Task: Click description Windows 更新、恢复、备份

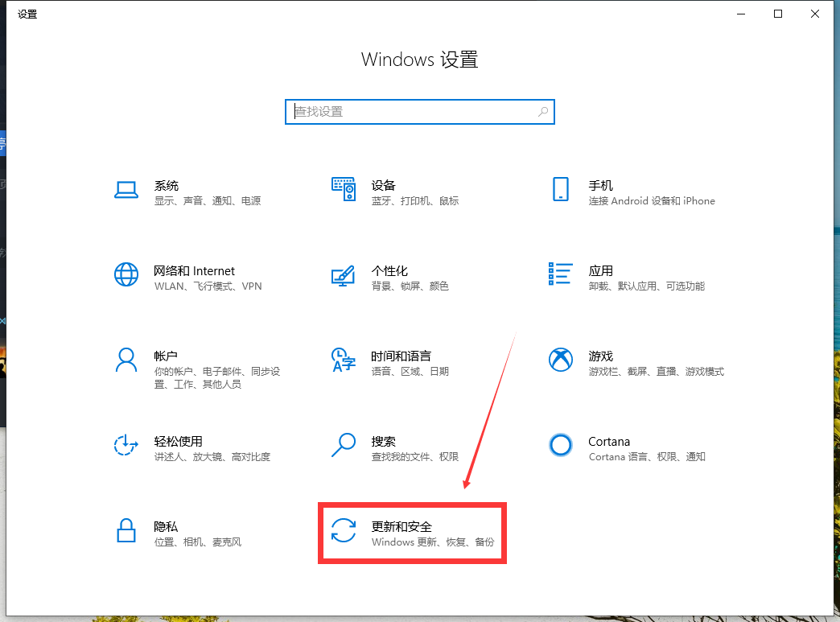Action: tap(433, 542)
